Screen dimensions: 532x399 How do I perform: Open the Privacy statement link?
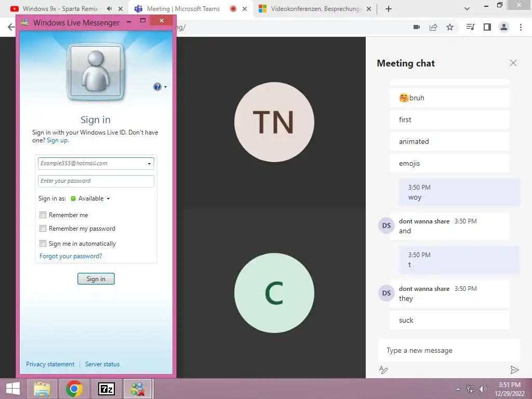tap(50, 364)
